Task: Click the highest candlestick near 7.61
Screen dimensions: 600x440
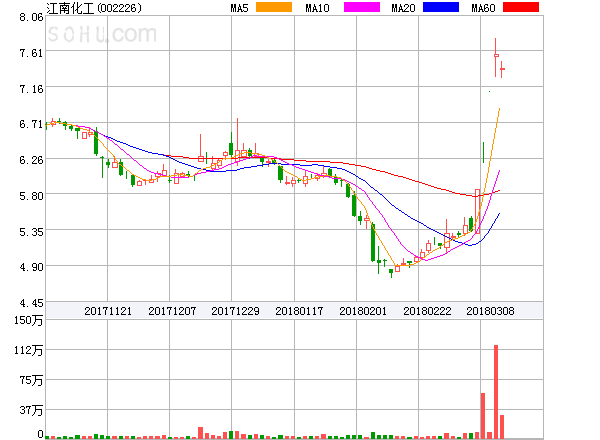Action: click(496, 57)
